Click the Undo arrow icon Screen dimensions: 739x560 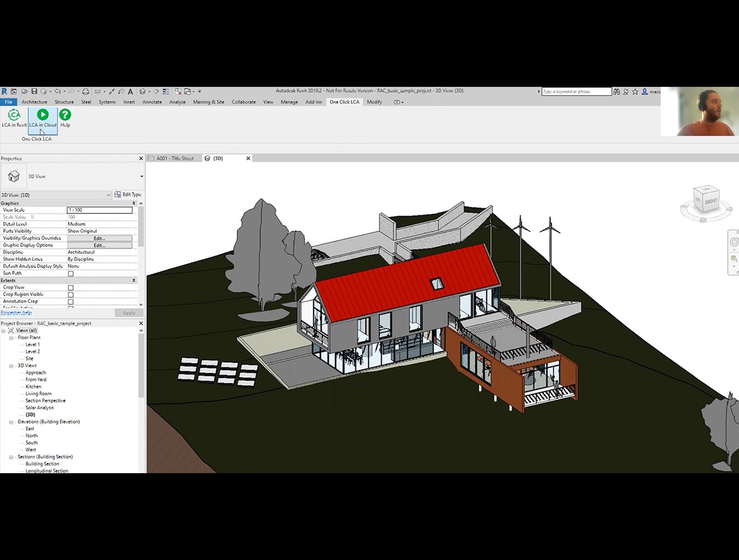coord(58,91)
